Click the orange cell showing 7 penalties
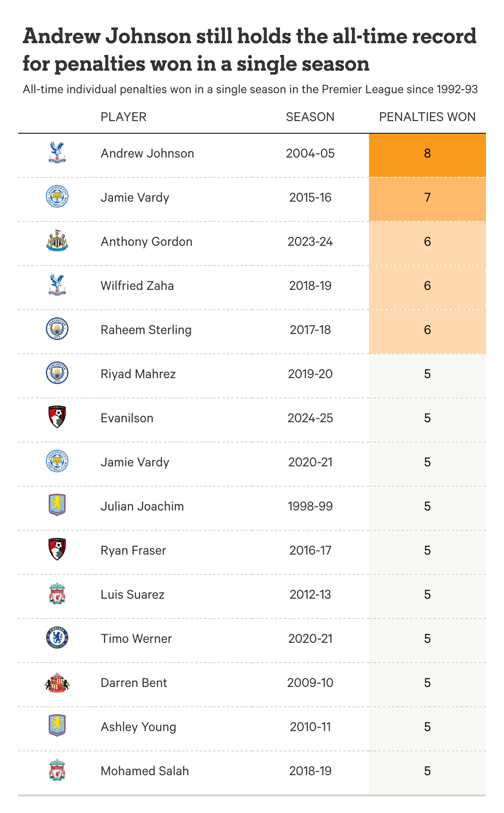This screenshot has width=504, height=813. coord(427,198)
